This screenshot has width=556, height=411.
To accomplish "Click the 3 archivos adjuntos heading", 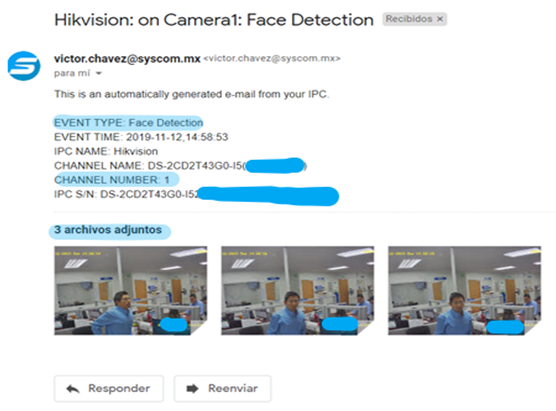I will 109,231.
